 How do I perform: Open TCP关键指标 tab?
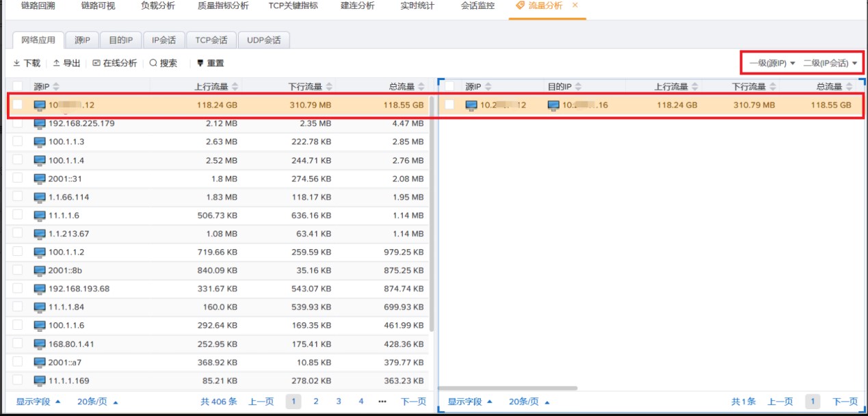pyautogui.click(x=293, y=5)
